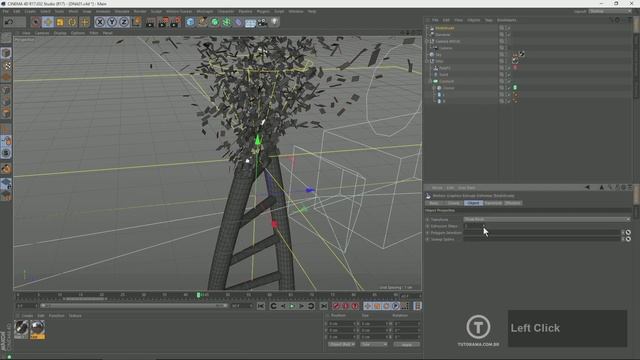Screen dimensions: 640x360
Task: Toggle the Y axis lock
Action: 112,22
